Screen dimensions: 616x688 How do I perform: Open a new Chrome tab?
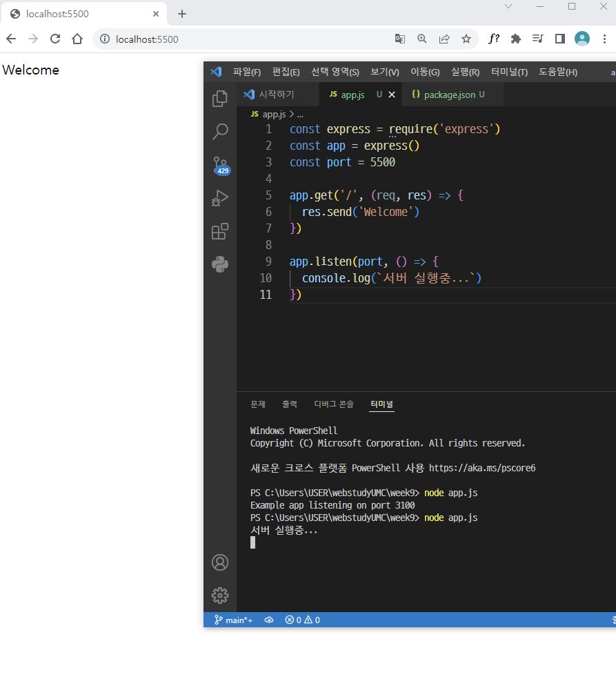point(182,14)
